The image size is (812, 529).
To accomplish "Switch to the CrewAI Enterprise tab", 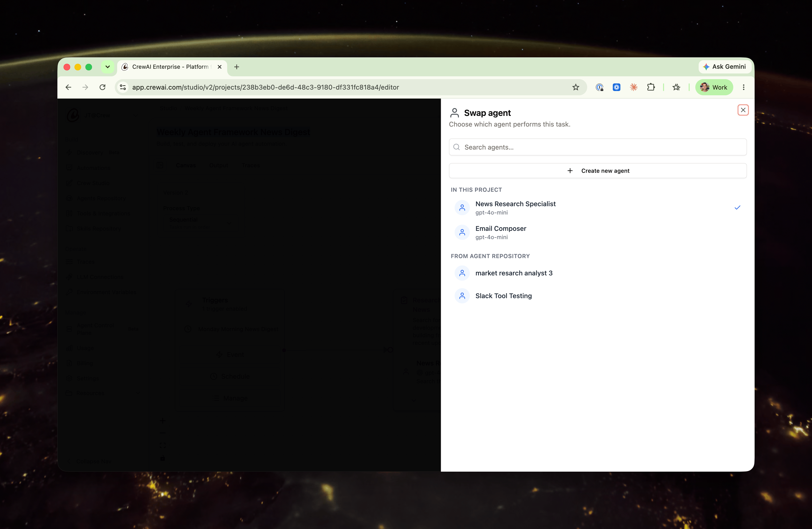I will 172,67.
